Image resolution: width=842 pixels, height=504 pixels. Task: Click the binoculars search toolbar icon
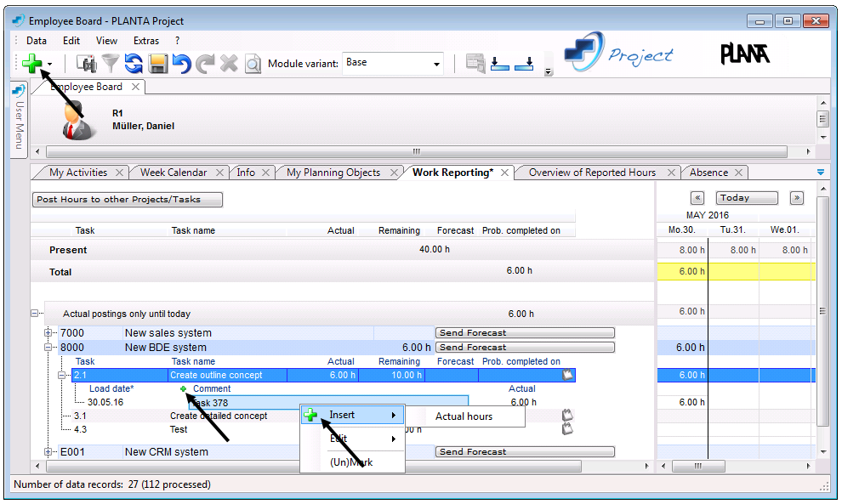point(86,64)
